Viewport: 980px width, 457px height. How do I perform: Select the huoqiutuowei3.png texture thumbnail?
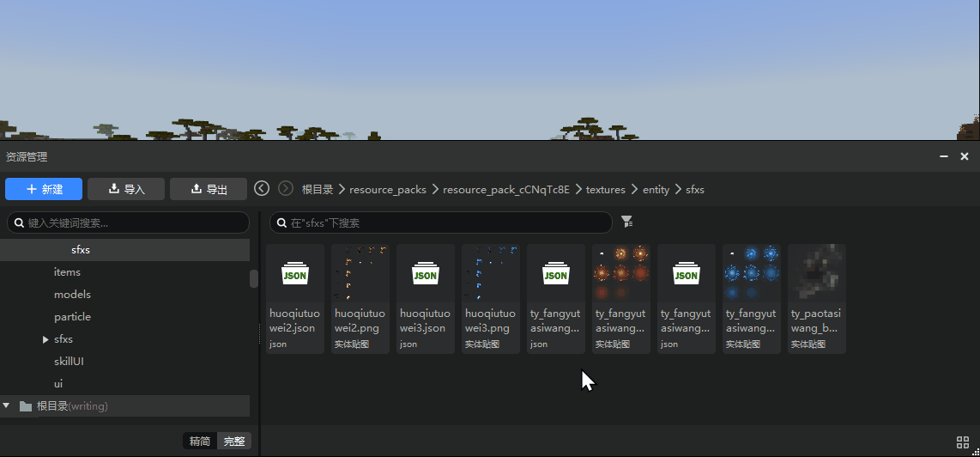(491, 273)
